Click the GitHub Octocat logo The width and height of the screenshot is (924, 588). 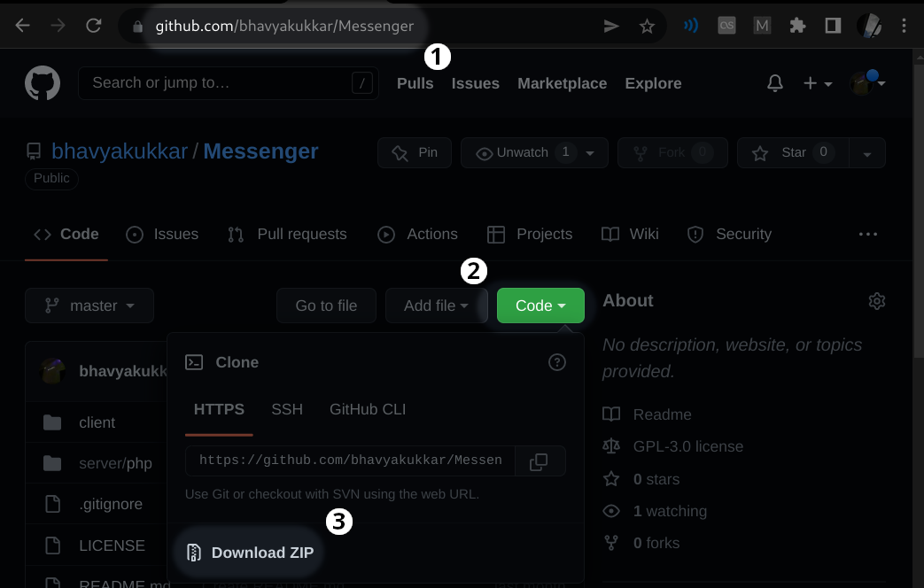pos(43,83)
